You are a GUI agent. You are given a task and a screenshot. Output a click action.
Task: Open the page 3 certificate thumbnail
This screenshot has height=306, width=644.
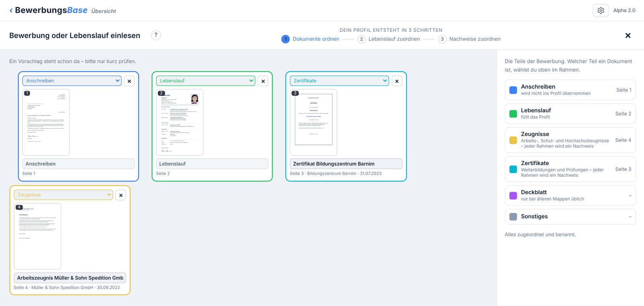coord(314,122)
